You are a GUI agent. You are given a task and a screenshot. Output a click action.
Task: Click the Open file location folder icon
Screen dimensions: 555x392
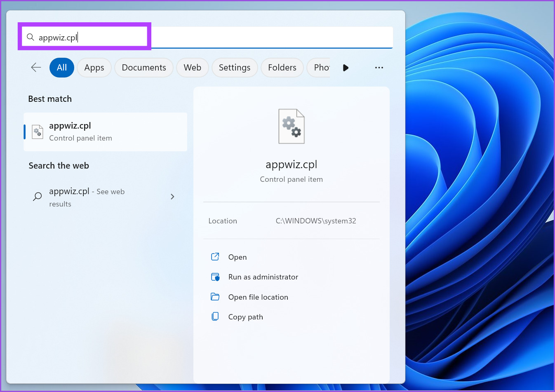coord(215,297)
